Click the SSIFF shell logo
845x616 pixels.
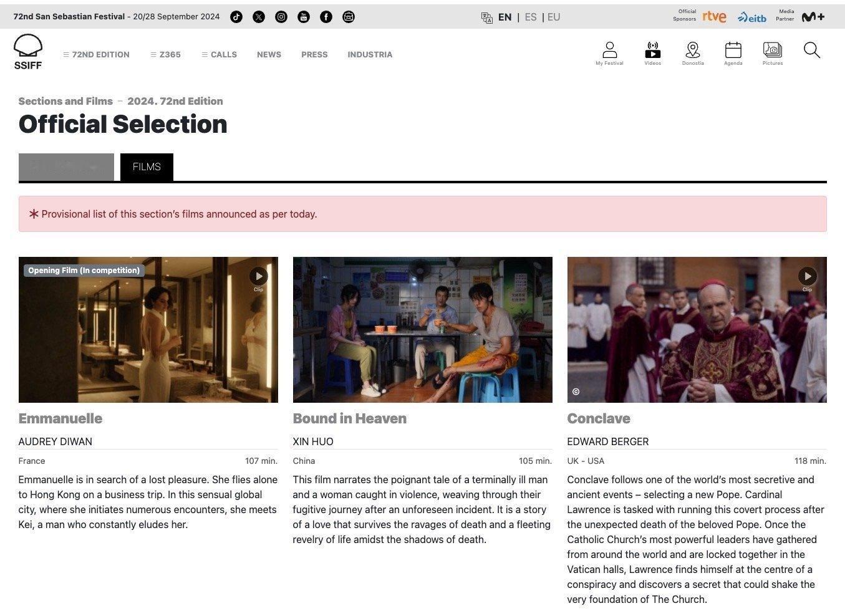[x=28, y=52]
